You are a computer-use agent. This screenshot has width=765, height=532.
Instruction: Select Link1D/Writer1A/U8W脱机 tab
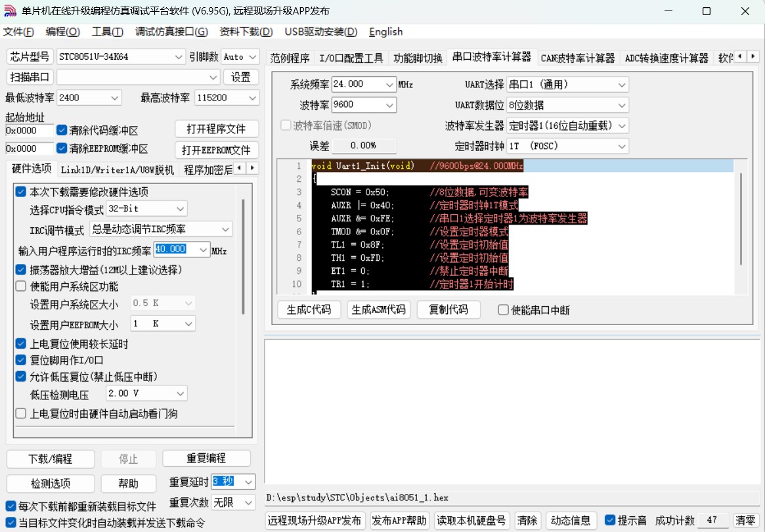117,169
